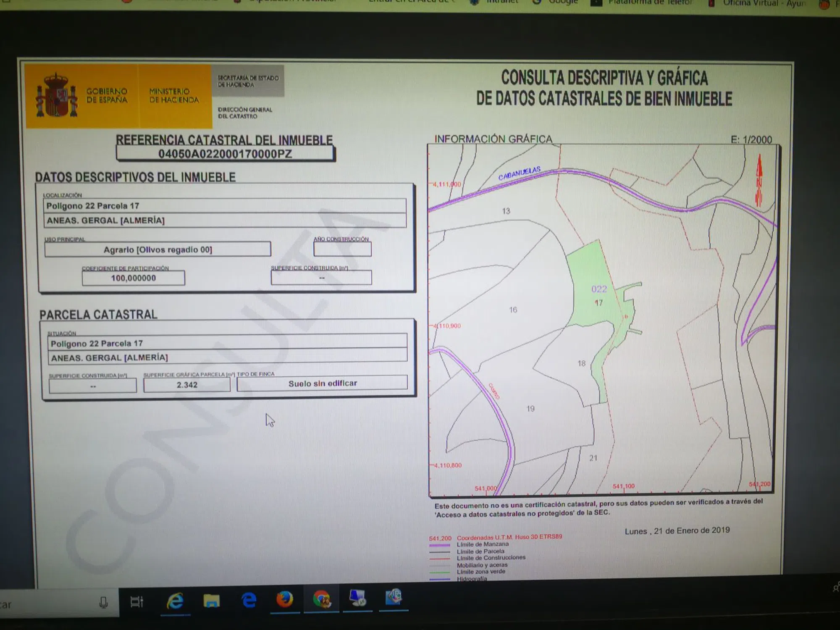The height and width of the screenshot is (630, 840).
Task: Switch to Firefox in the taskbar
Action: point(285,599)
